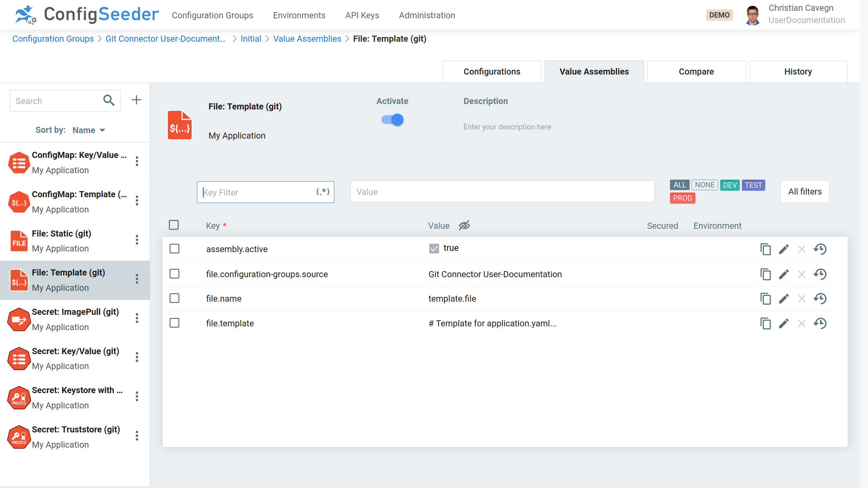This screenshot has height=488, width=868.
Task: Switch to the History tab
Action: (x=798, y=71)
